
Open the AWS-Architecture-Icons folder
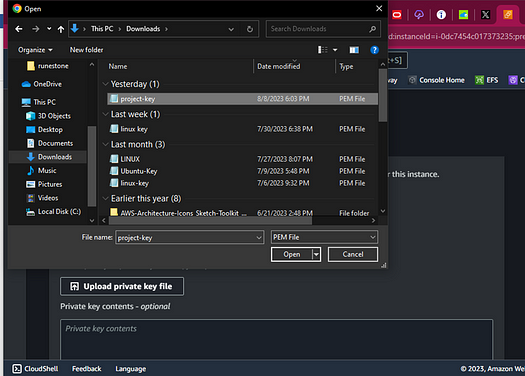(242, 213)
